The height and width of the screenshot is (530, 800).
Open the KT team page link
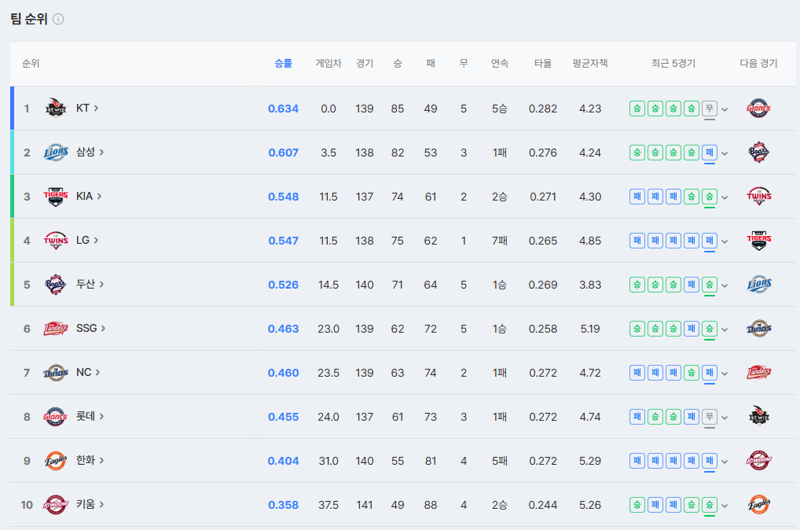87,108
